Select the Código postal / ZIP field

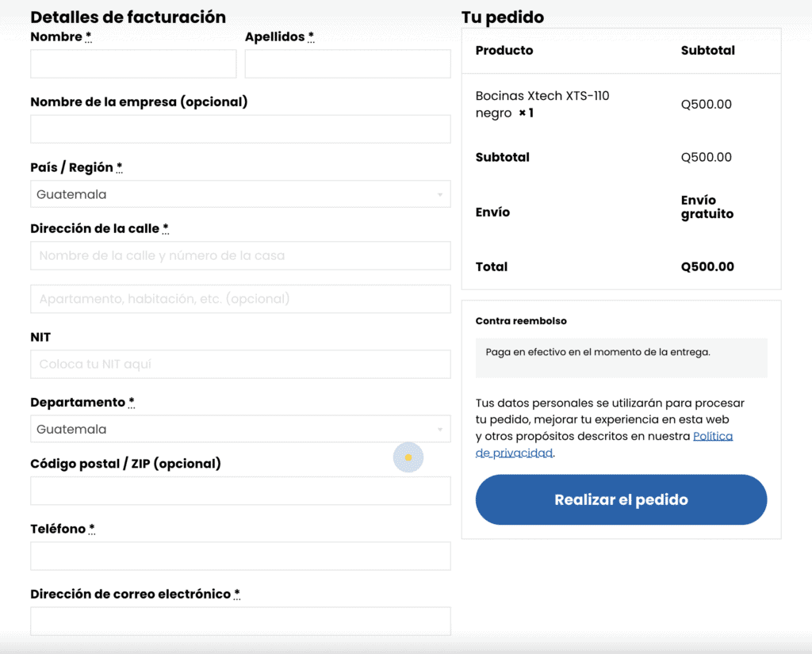point(240,491)
